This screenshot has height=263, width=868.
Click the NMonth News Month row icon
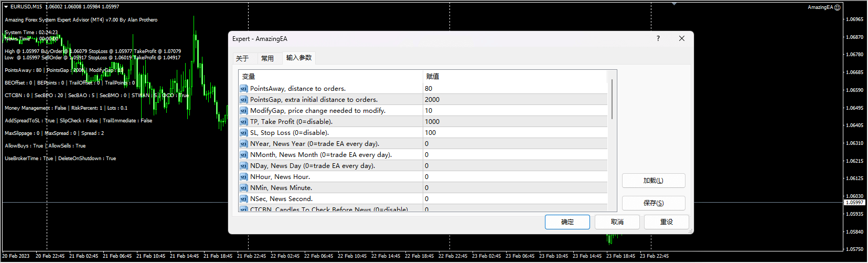coord(243,155)
